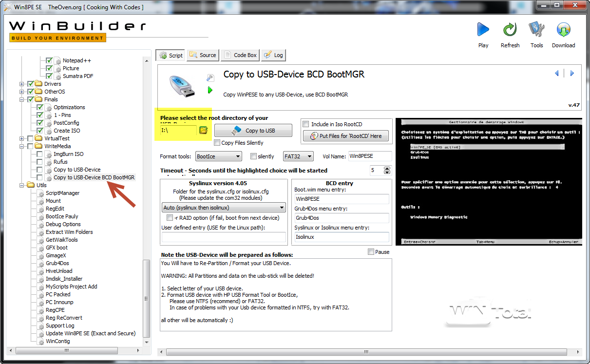Click Put Files for 'RootCD' Here button
The image size is (590, 364).
click(x=346, y=136)
